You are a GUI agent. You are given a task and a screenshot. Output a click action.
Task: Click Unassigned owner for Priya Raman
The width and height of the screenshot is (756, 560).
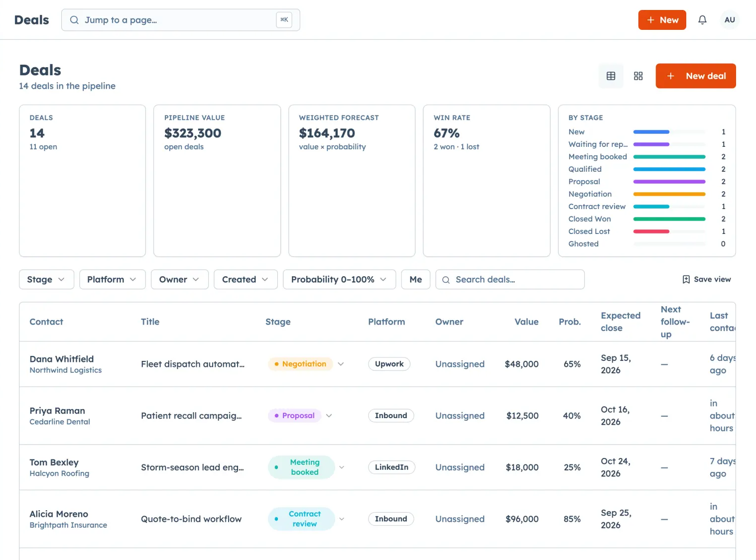460,416
